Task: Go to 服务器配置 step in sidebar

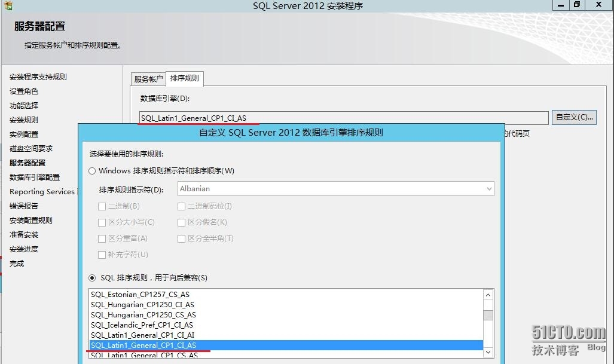Action: [x=28, y=163]
